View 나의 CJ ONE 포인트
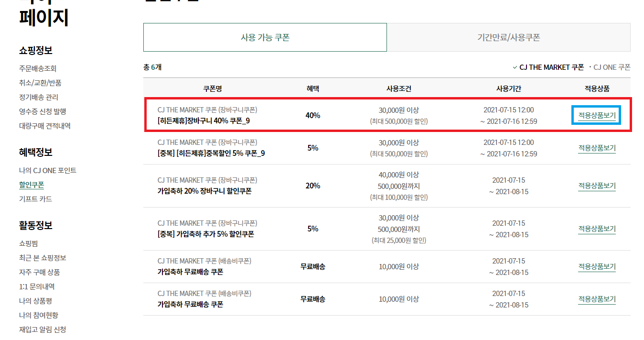 click(x=48, y=171)
